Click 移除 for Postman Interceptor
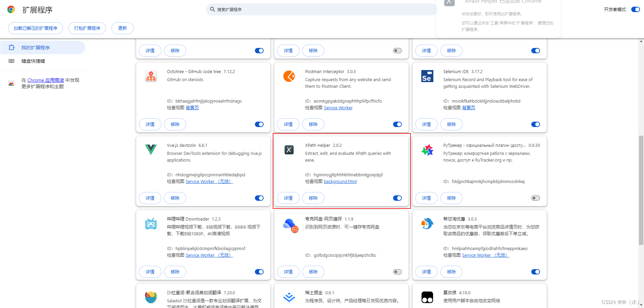 click(x=313, y=124)
